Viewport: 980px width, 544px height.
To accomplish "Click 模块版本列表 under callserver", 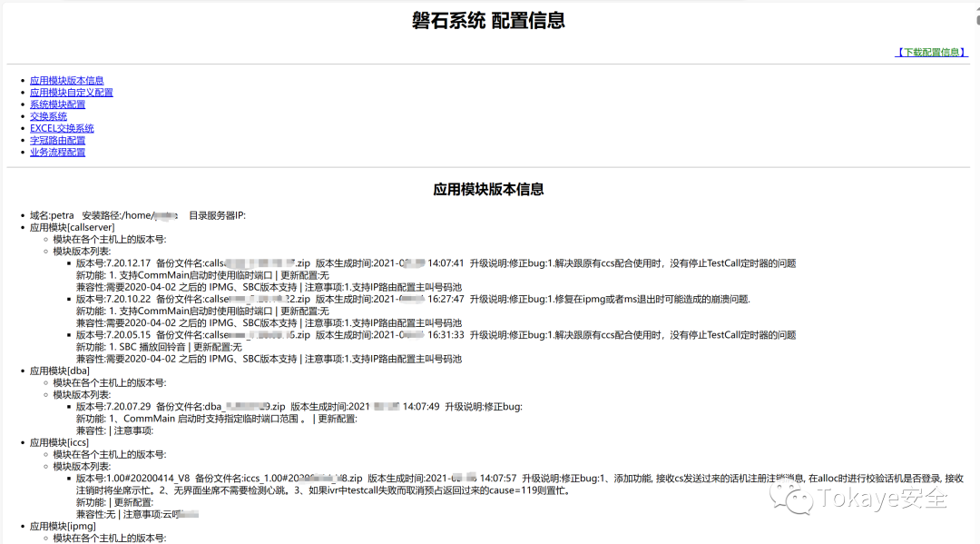I will click(82, 252).
